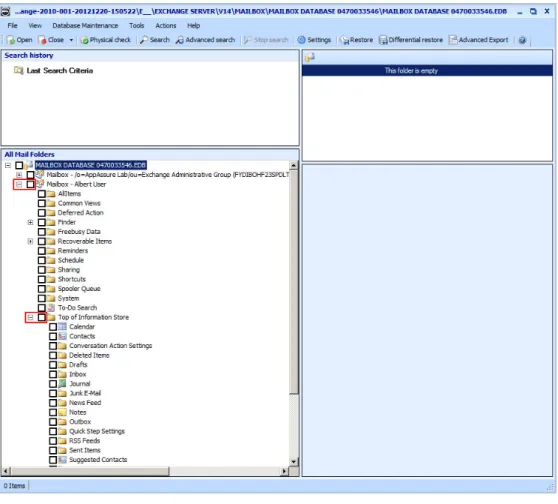
Task: Select the Conversation Action Settings folder
Action: point(110,346)
